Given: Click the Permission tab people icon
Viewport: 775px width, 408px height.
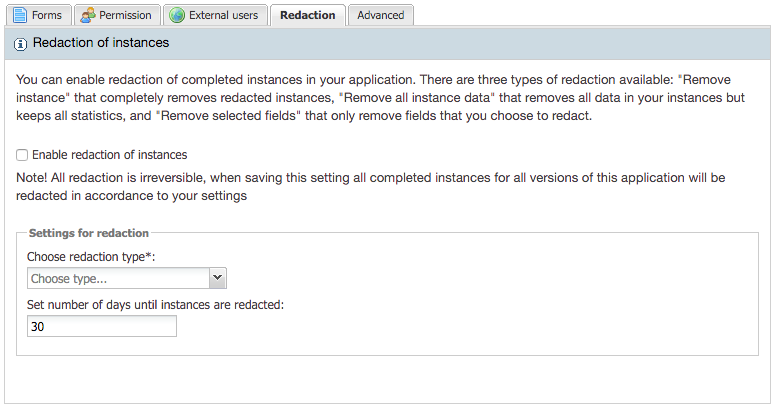Looking at the screenshot, I should [87, 15].
